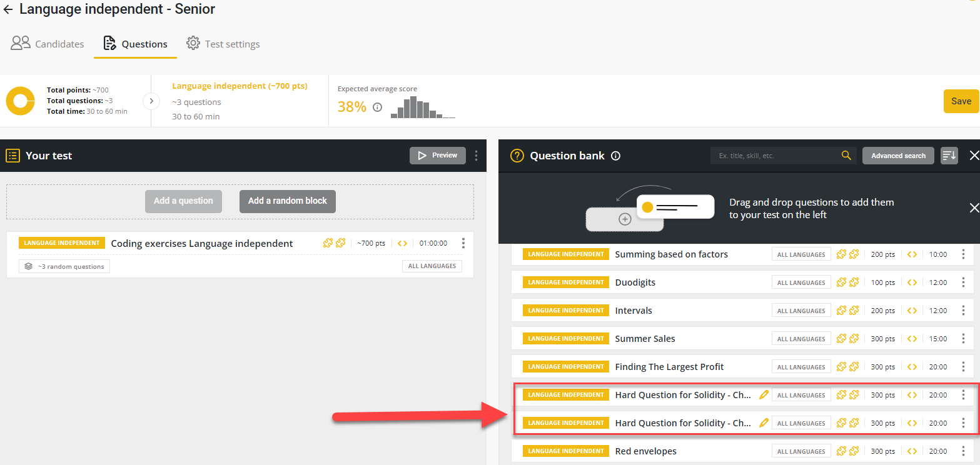The image size is (980, 465).
Task: Click the back arrow beside test title
Action: (8, 10)
